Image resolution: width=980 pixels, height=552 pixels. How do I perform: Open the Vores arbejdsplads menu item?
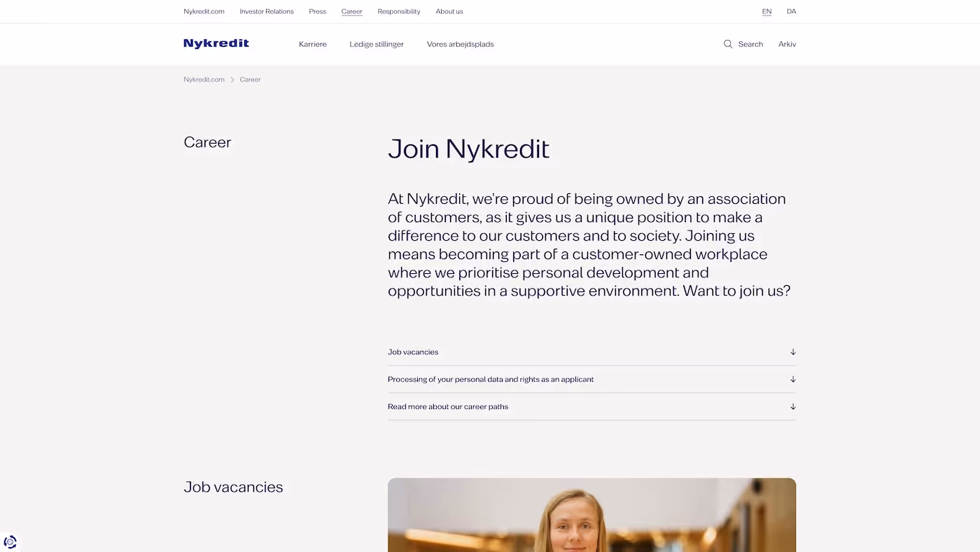tap(459, 43)
